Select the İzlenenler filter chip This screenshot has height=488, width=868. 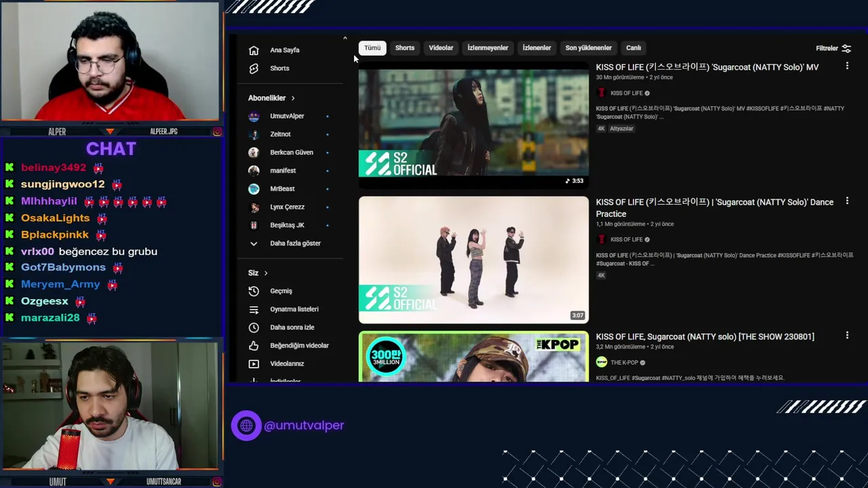[x=536, y=48]
